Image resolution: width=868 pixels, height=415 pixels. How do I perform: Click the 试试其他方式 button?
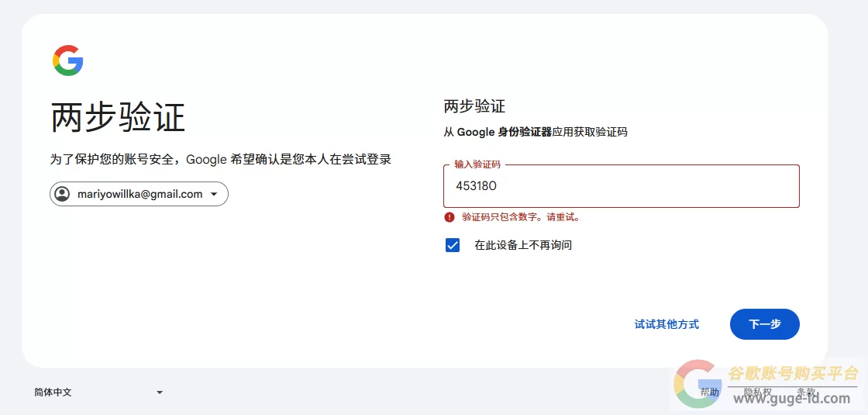[x=666, y=324]
